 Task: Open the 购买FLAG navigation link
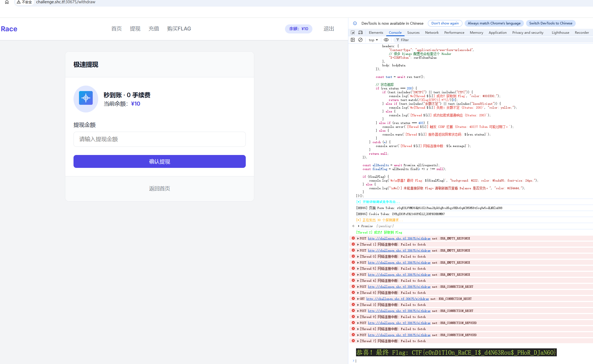[x=179, y=29]
